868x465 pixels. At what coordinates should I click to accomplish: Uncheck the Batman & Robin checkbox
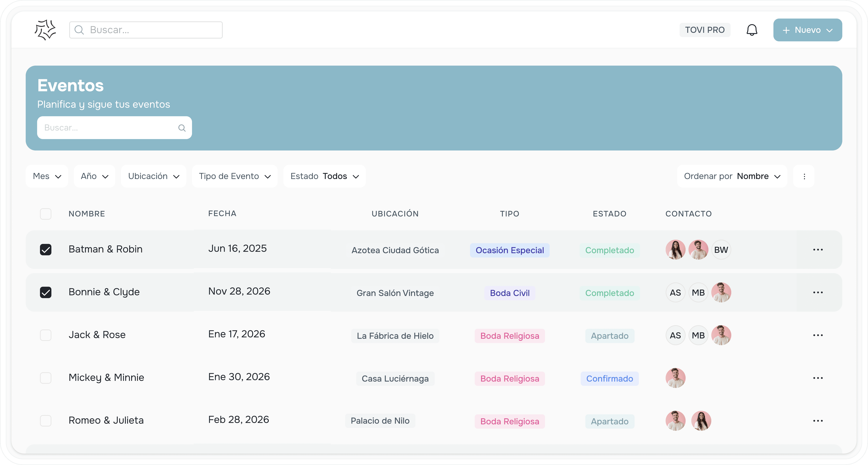(x=46, y=250)
